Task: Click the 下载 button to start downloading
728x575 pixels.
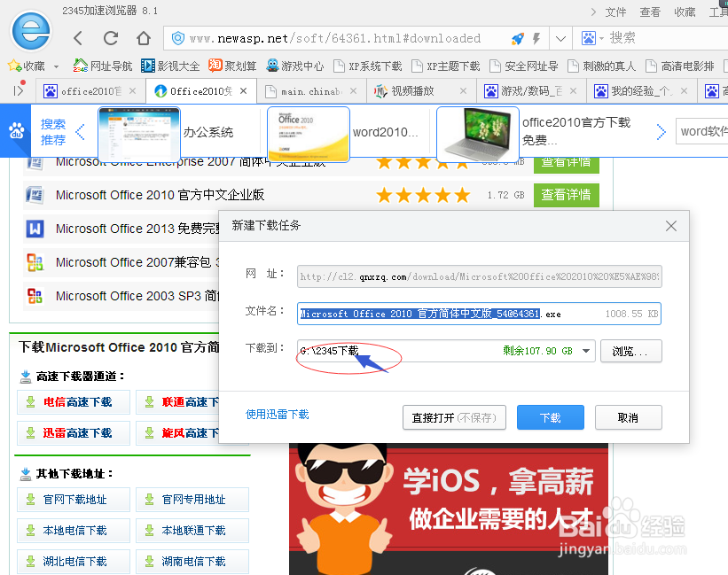Action: coord(550,417)
